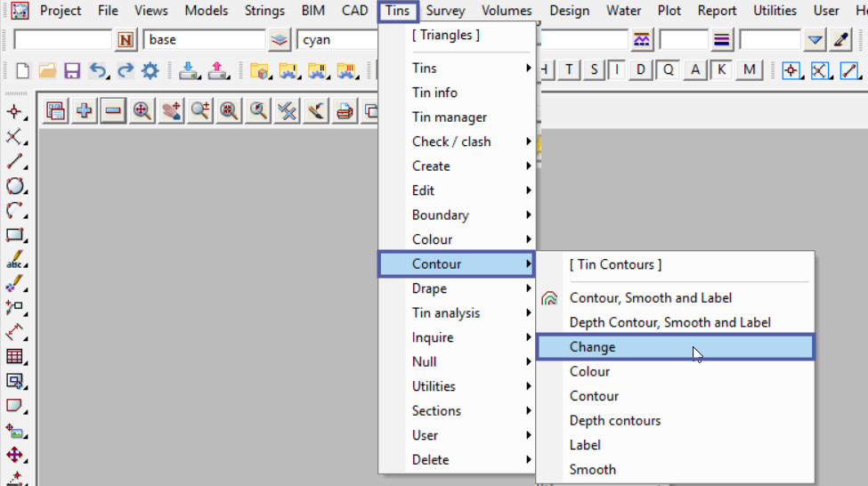Click the zoom-in plus button in view toolbar
868x486 pixels.
tap(85, 111)
